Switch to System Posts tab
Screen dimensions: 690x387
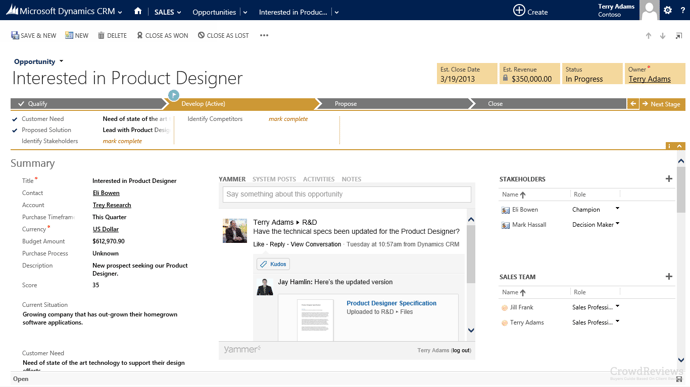[x=274, y=179]
